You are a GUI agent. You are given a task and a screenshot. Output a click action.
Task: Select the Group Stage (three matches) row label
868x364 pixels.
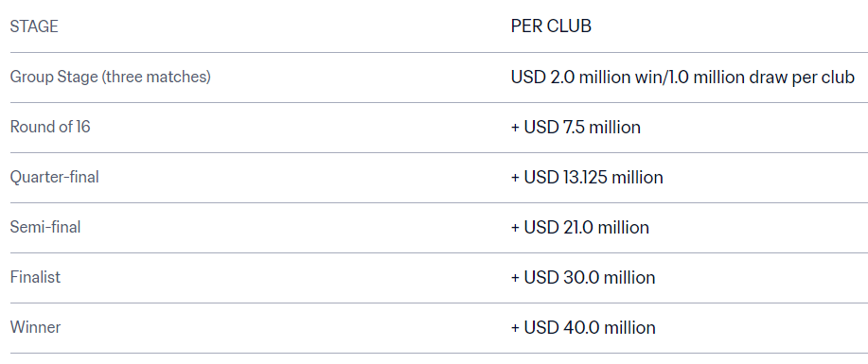pyautogui.click(x=110, y=77)
